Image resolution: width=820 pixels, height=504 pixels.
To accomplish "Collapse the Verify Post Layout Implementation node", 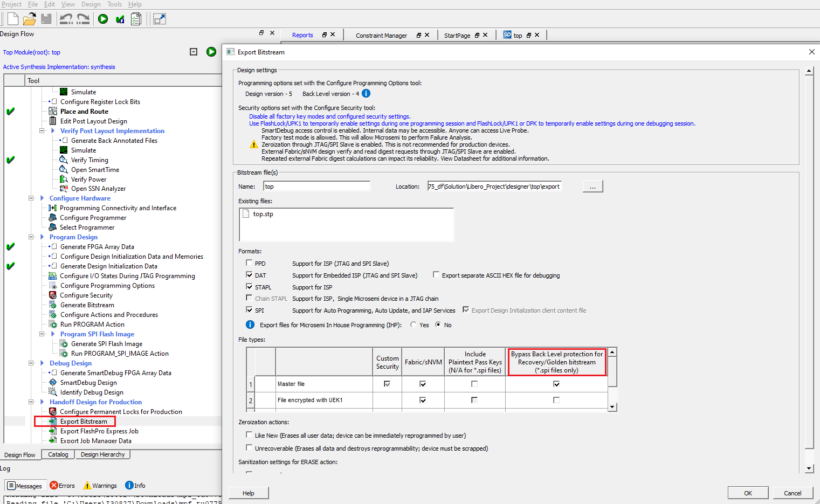I will click(x=42, y=130).
